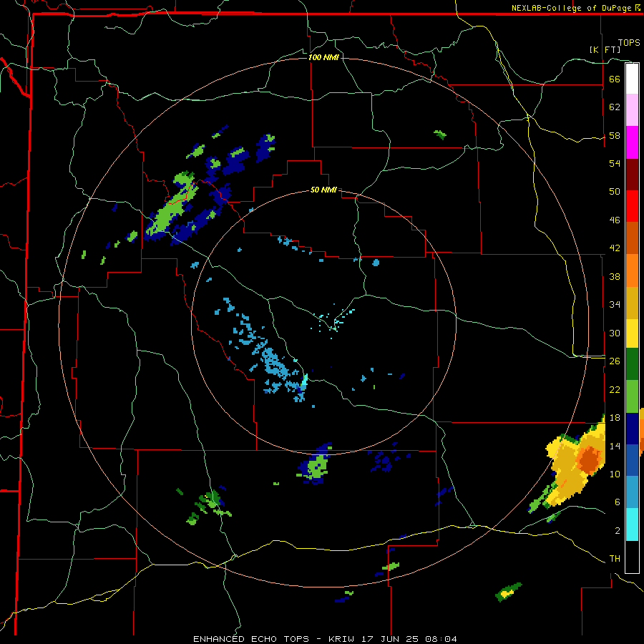
Task: Click the '30' legend value
Action: pyautogui.click(x=615, y=333)
